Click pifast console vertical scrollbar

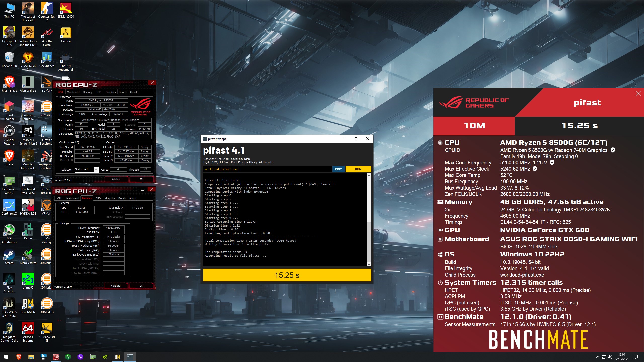(369, 220)
